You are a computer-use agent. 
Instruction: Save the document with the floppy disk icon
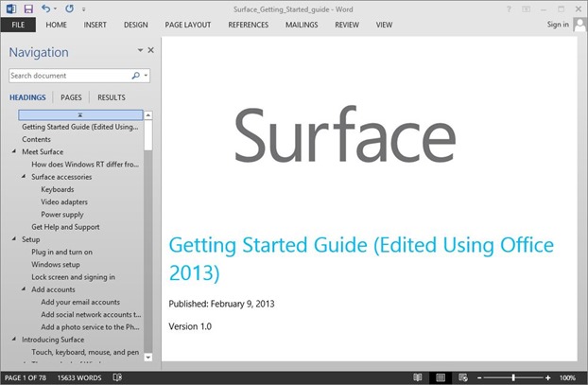pos(28,9)
